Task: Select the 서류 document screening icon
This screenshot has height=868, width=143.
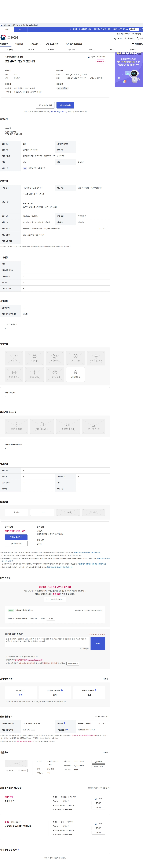Action: click(x=16, y=512)
